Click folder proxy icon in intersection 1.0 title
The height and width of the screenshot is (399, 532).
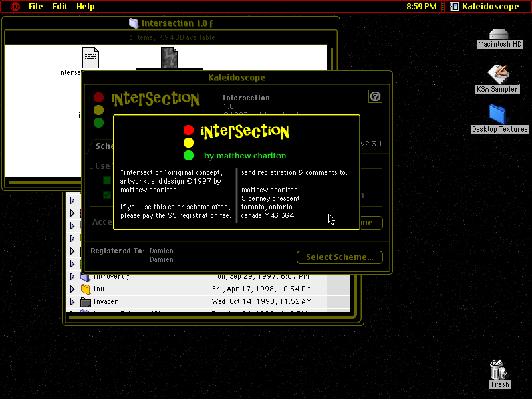click(134, 23)
